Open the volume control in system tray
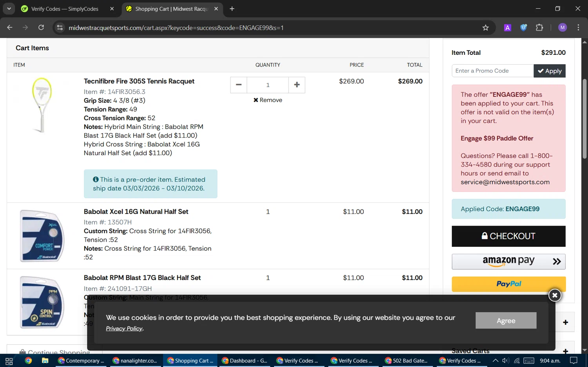 [506, 361]
